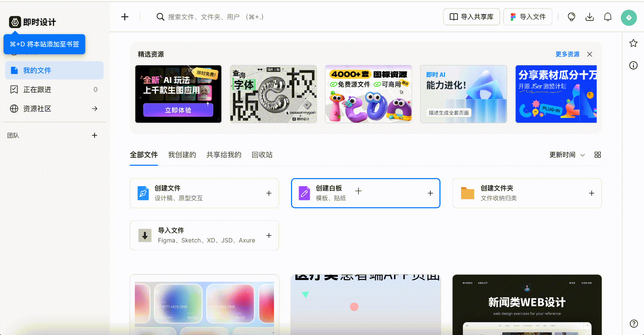The width and height of the screenshot is (644, 335).
Task: Click the help question mark icon
Action: (634, 323)
